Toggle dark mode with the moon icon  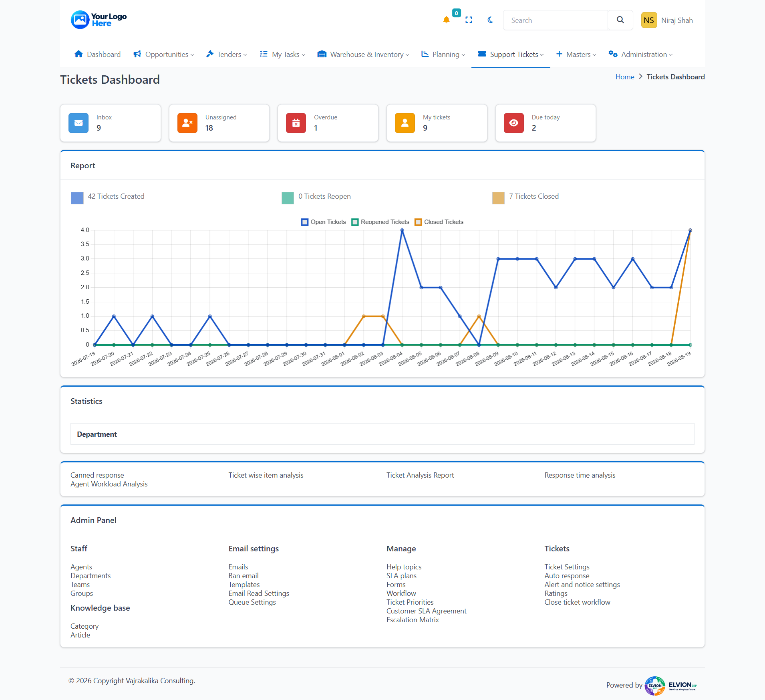click(x=490, y=20)
